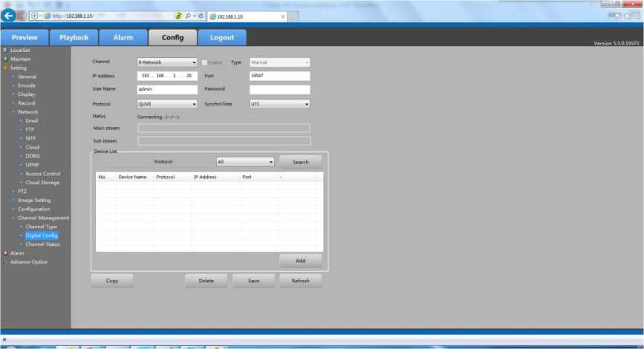Click the LocalSet icon in sidebar

[5, 50]
